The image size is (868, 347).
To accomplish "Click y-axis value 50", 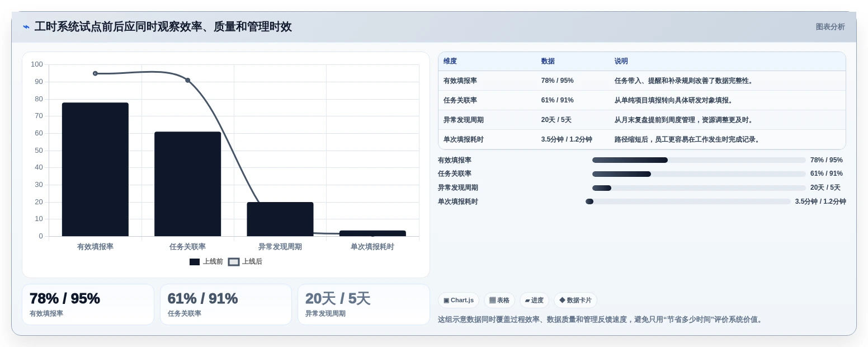I will [39, 151].
